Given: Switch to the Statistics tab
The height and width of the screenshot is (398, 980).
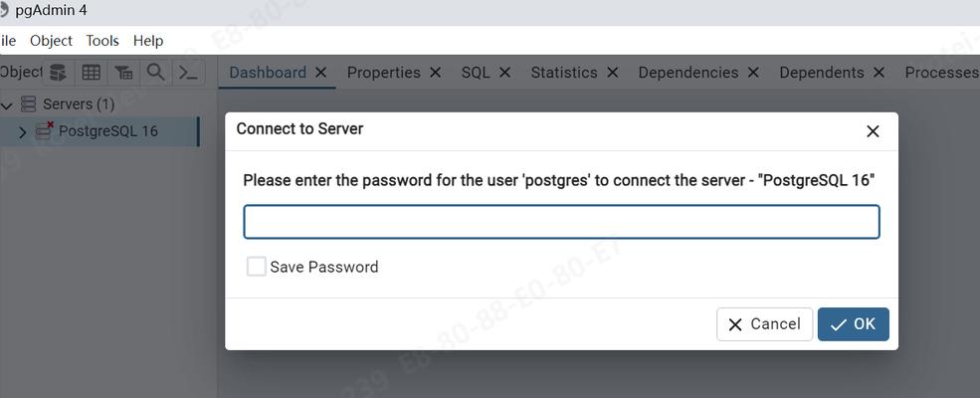Looking at the screenshot, I should pyautogui.click(x=564, y=73).
